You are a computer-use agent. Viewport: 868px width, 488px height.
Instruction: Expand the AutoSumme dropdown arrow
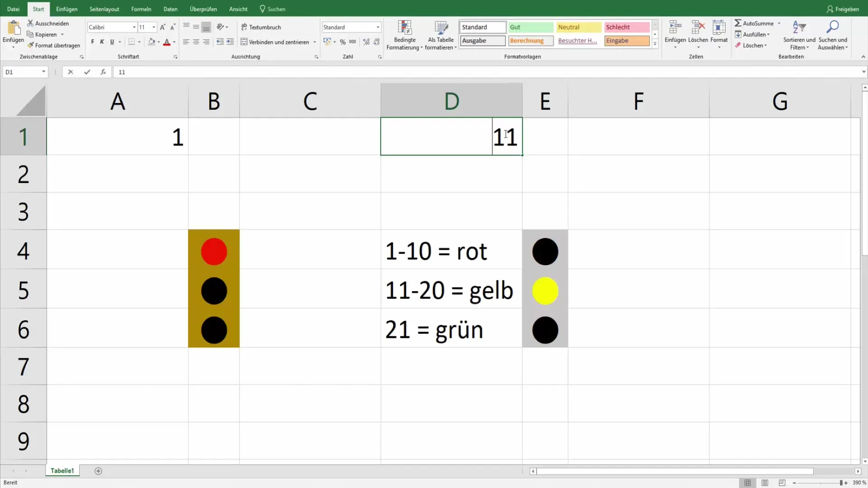click(x=779, y=23)
